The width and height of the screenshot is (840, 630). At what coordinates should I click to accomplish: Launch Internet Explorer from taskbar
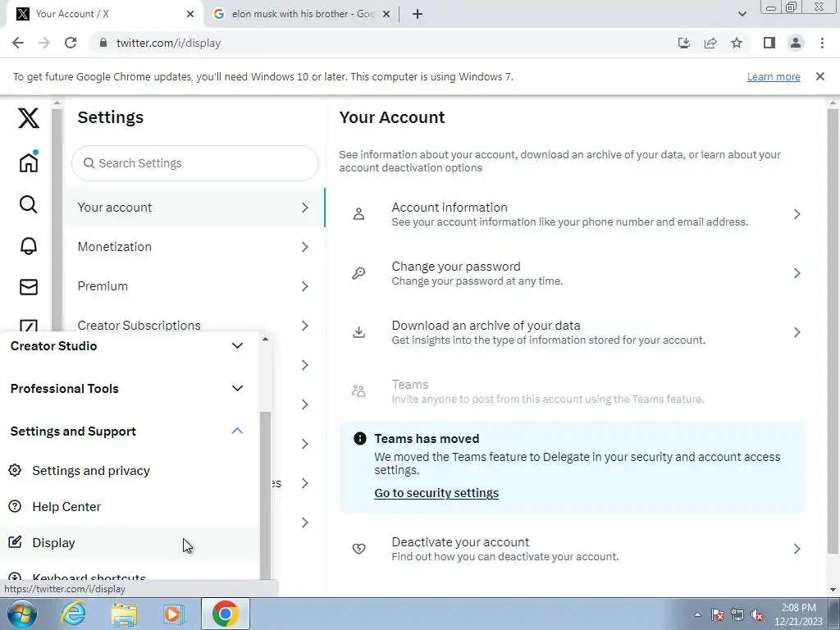pyautogui.click(x=73, y=614)
